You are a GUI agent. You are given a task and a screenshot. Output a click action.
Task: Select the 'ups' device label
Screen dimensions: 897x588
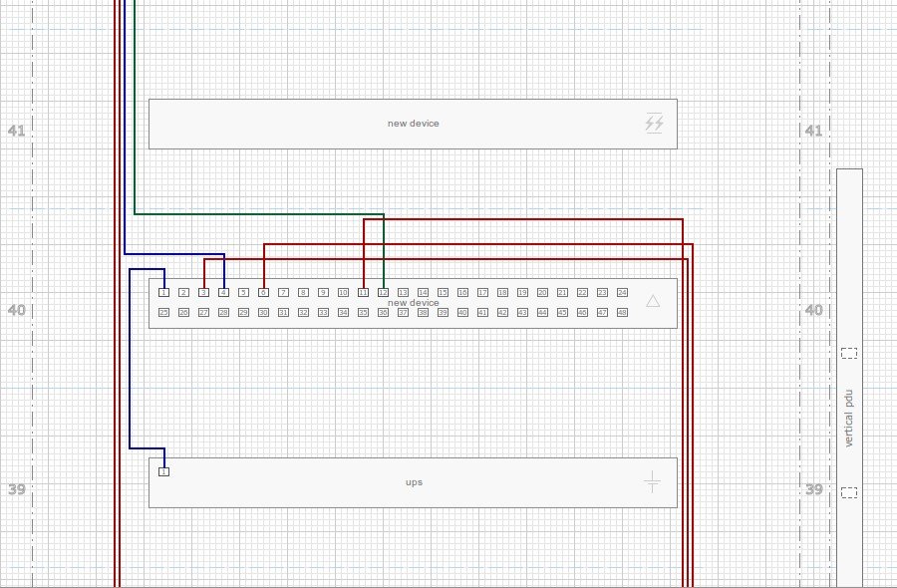[x=414, y=482]
